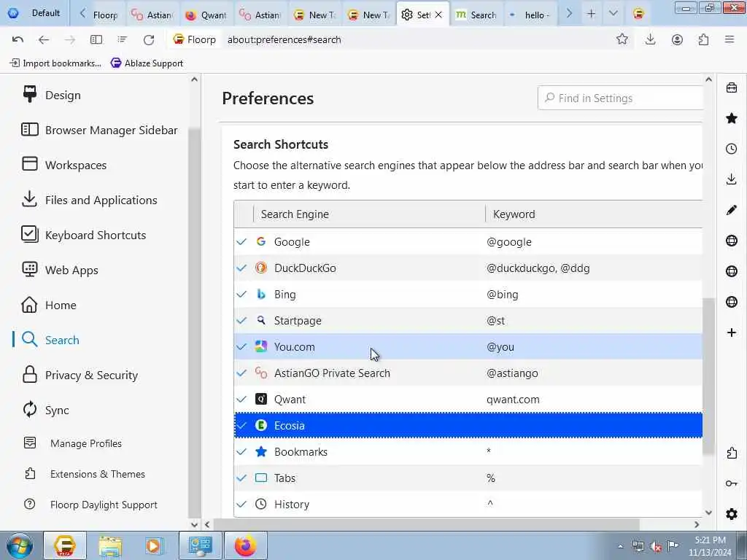The height and width of the screenshot is (560, 747).
Task: Uncheck the Bookmarks shortcut checkmark
Action: pyautogui.click(x=241, y=451)
